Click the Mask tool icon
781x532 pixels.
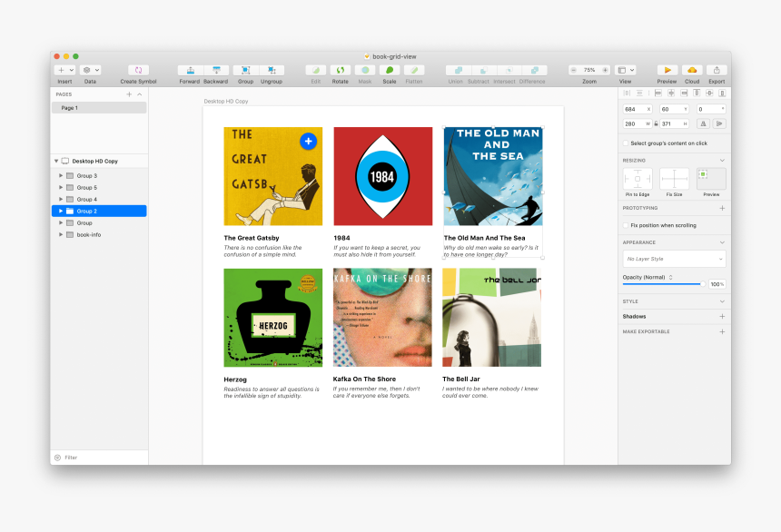tap(365, 70)
